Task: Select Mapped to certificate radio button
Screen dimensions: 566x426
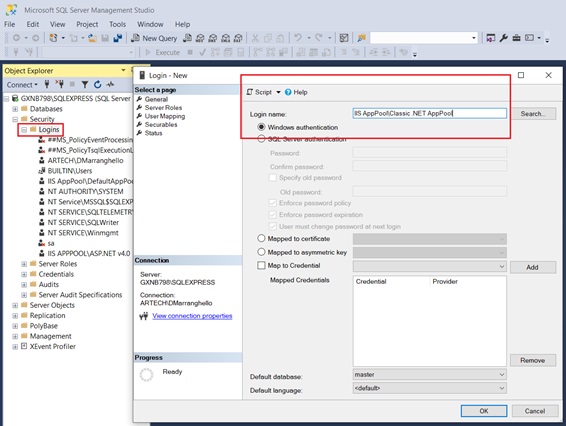Action: click(x=261, y=238)
